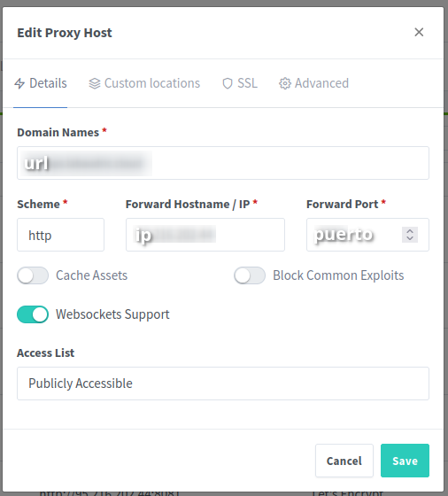Open the Advanced tab
This screenshot has height=496, width=448.
314,83
